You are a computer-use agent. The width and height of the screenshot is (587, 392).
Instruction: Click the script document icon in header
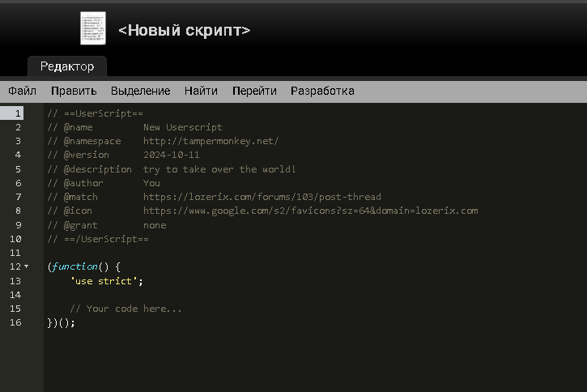pos(92,28)
